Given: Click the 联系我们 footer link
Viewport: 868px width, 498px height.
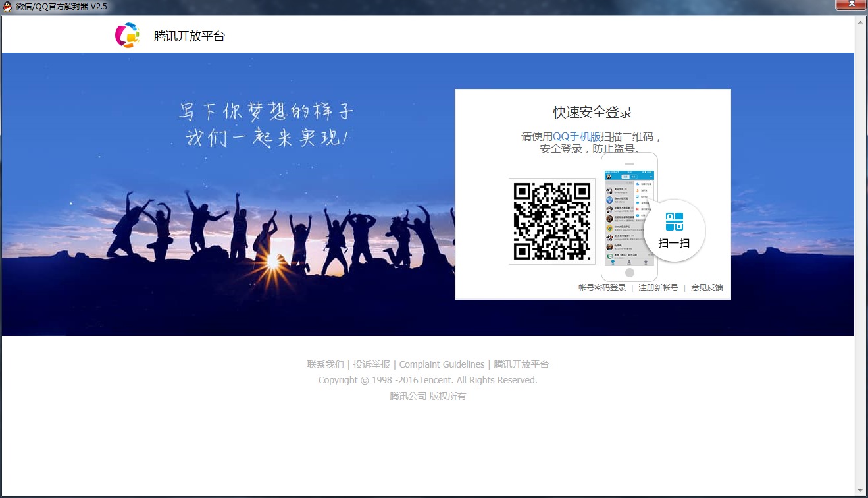Looking at the screenshot, I should coord(326,364).
